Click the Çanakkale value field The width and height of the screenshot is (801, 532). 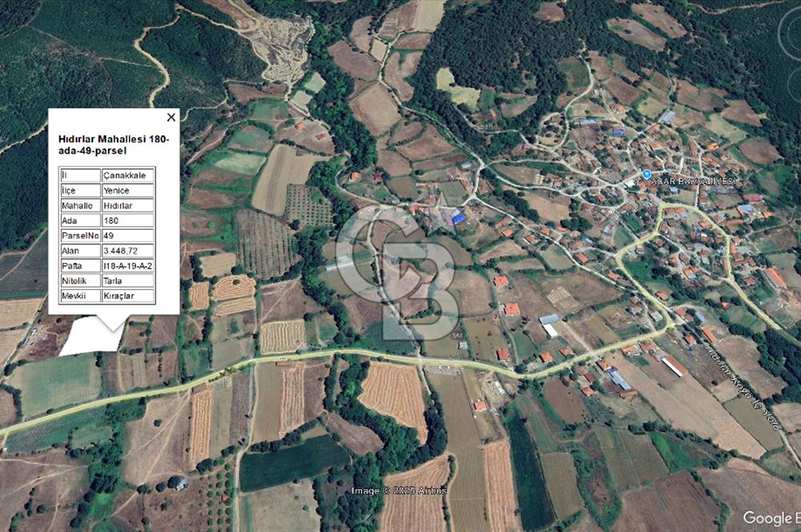127,175
